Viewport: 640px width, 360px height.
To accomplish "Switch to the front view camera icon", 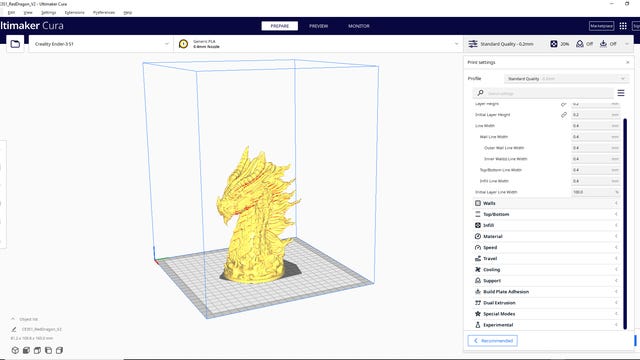I will pyautogui.click(x=26, y=350).
